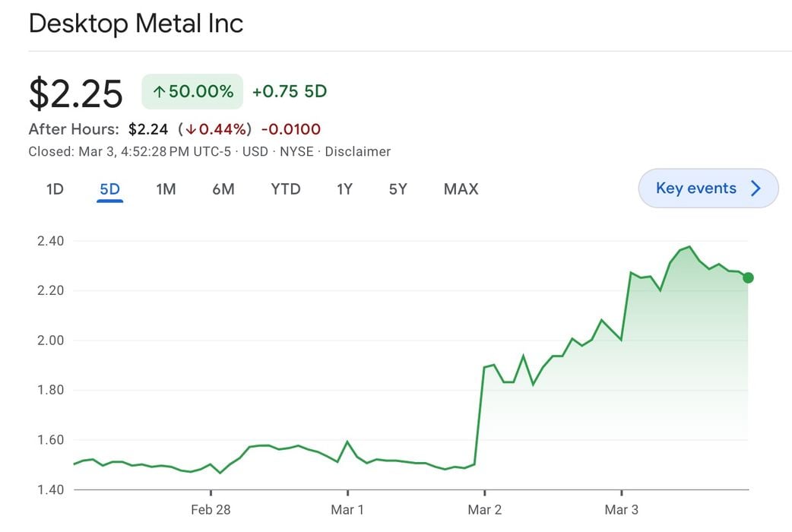Switch to the 1M chart range
Viewport: 792px width, 532px height.
166,189
